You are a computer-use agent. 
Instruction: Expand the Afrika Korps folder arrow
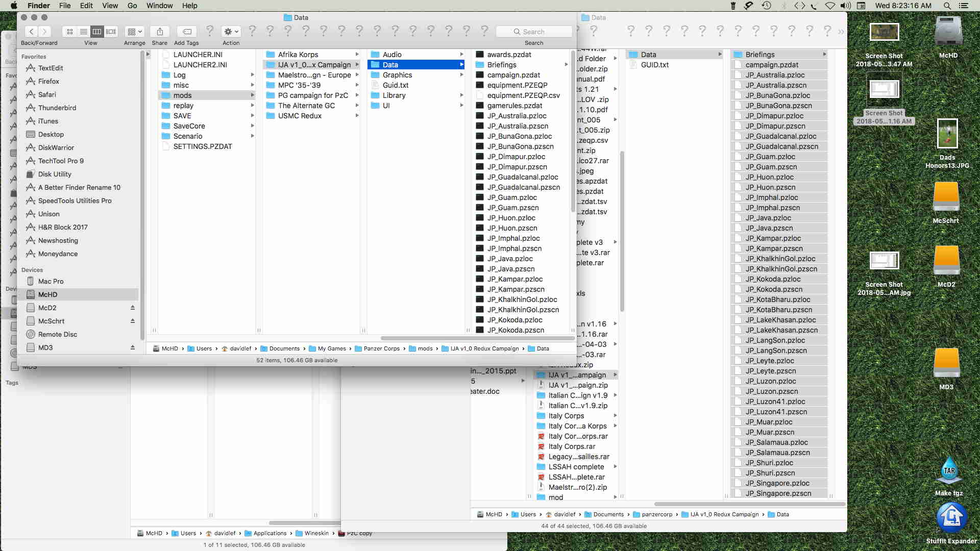click(357, 55)
